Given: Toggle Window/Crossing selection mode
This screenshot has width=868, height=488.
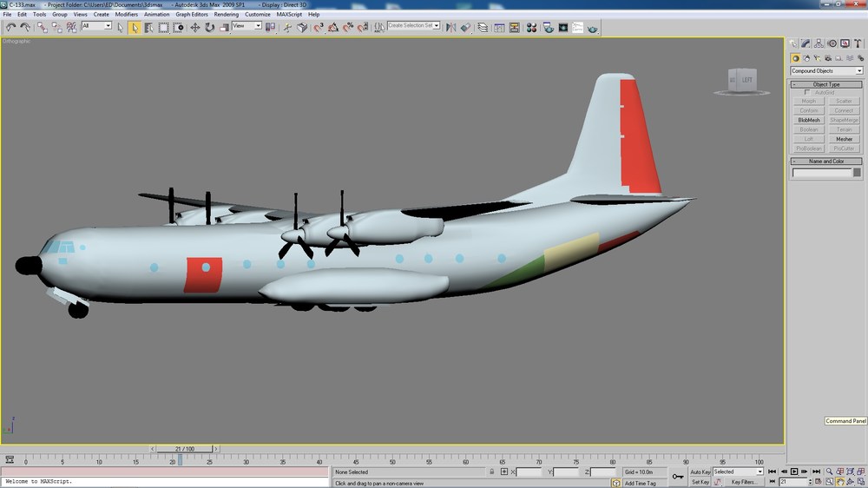Looking at the screenshot, I should 178,27.
